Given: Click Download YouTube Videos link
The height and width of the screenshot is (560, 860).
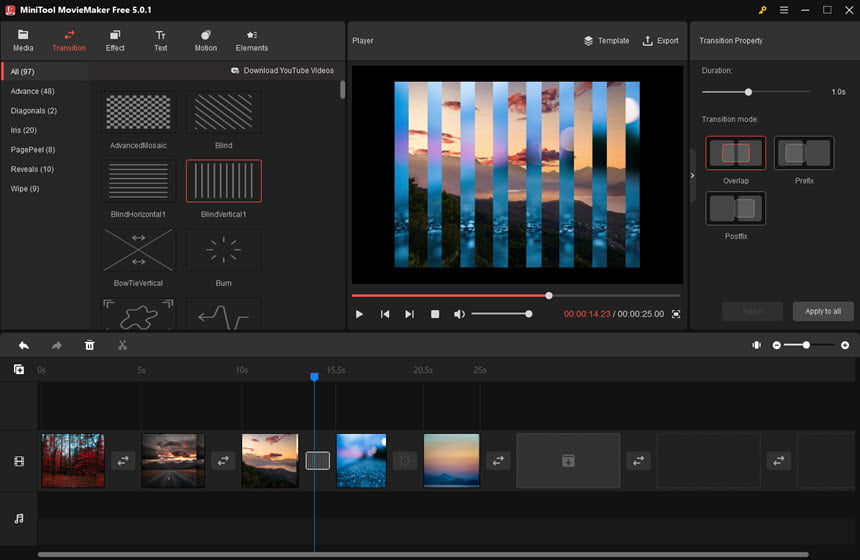Looking at the screenshot, I should pos(282,71).
